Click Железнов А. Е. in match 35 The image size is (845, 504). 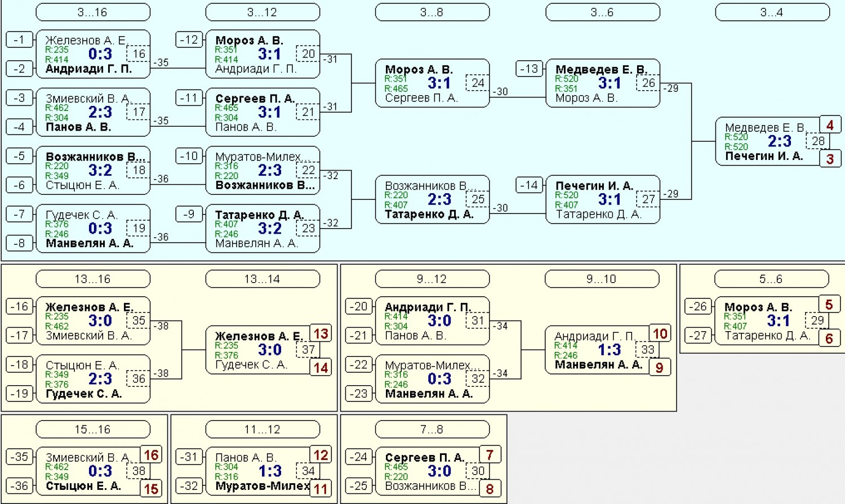tap(90, 307)
